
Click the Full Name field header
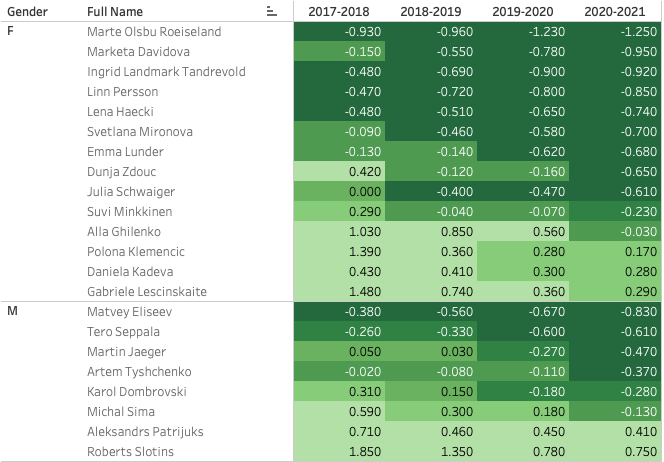coord(114,11)
